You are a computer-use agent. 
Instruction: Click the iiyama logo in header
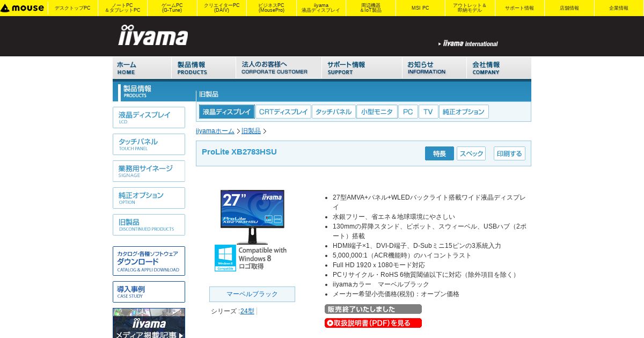(x=153, y=35)
